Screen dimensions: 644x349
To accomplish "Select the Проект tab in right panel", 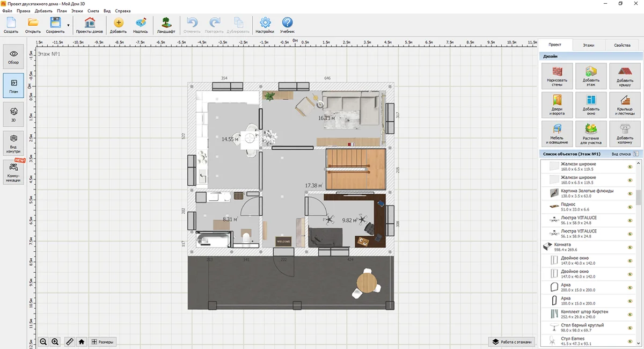I will click(555, 45).
